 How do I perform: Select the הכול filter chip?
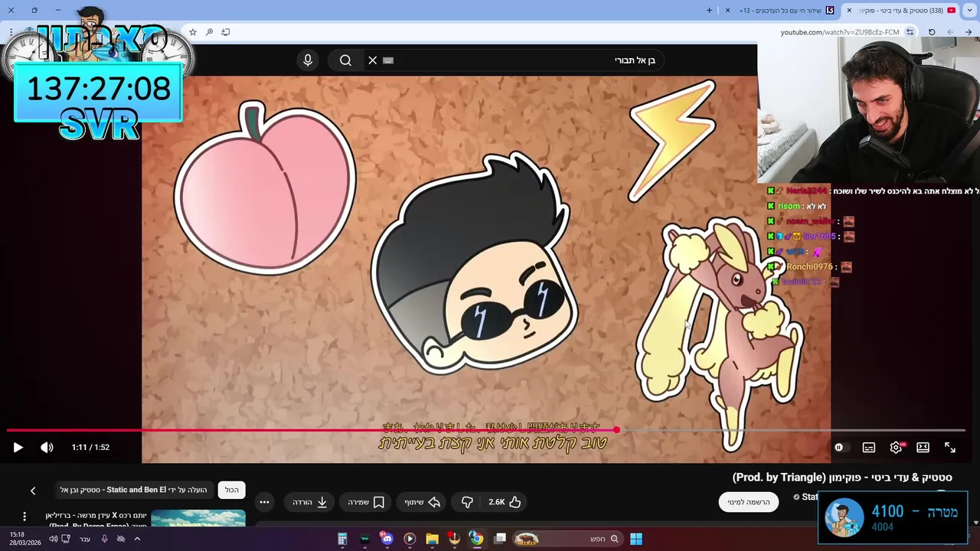232,490
